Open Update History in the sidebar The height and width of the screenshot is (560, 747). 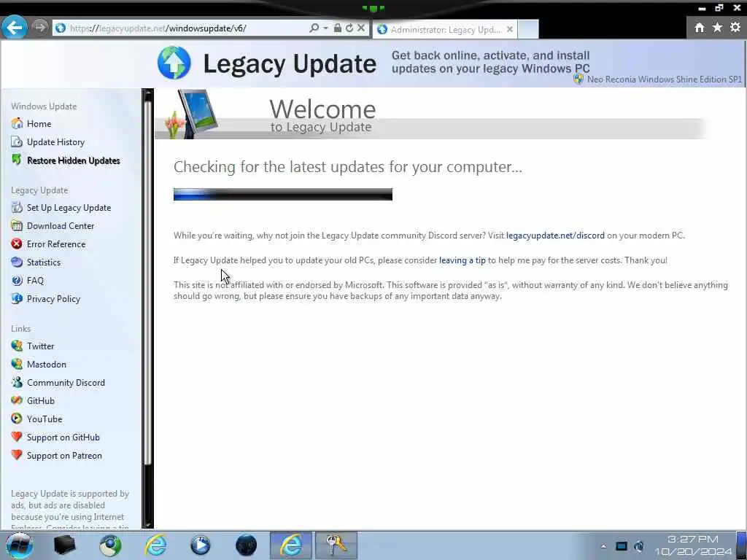coord(55,142)
